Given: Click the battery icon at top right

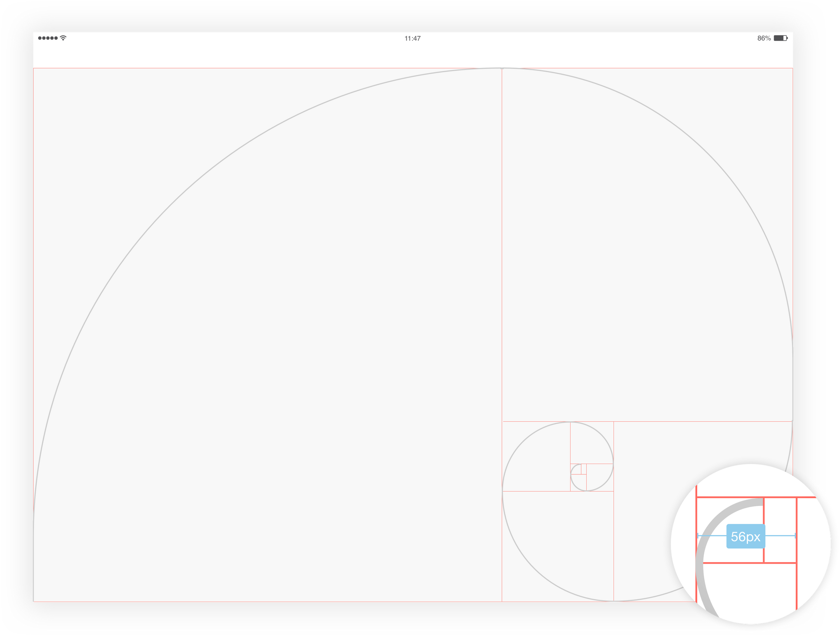Looking at the screenshot, I should pyautogui.click(x=781, y=38).
